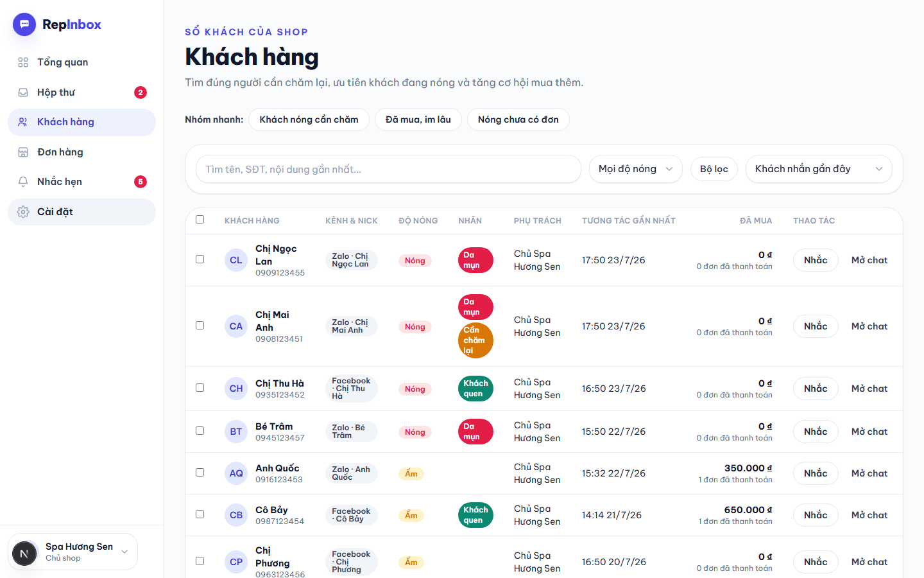
Task: Click the orange Cần chăm lại label
Action: point(475,340)
